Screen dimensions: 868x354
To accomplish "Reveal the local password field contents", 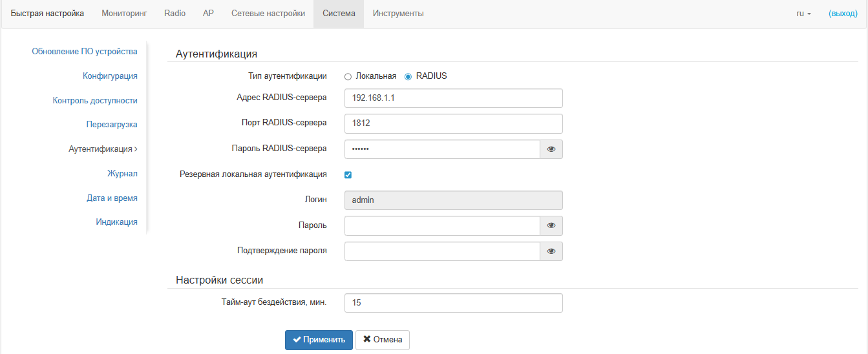I will click(551, 226).
